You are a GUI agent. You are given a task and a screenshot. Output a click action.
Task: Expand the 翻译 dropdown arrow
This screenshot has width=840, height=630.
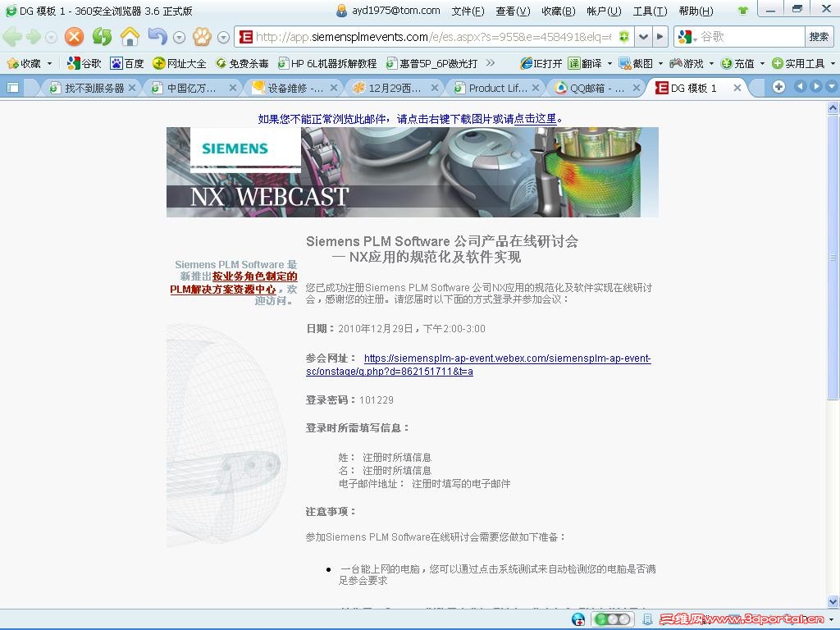[609, 63]
